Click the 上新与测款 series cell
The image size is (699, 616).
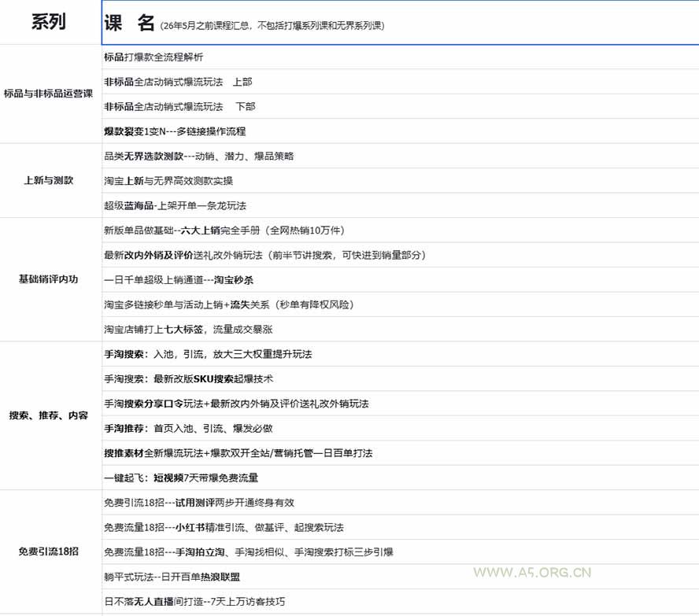(50, 181)
